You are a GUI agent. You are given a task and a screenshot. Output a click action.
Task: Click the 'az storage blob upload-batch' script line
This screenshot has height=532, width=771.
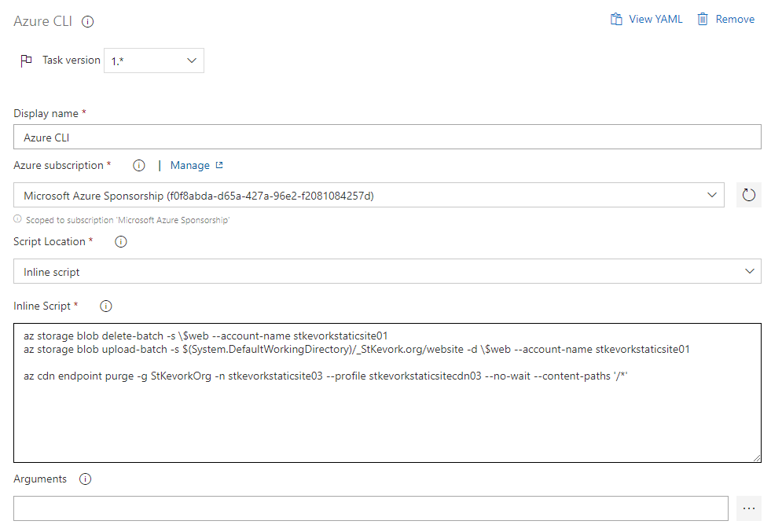[357, 349]
